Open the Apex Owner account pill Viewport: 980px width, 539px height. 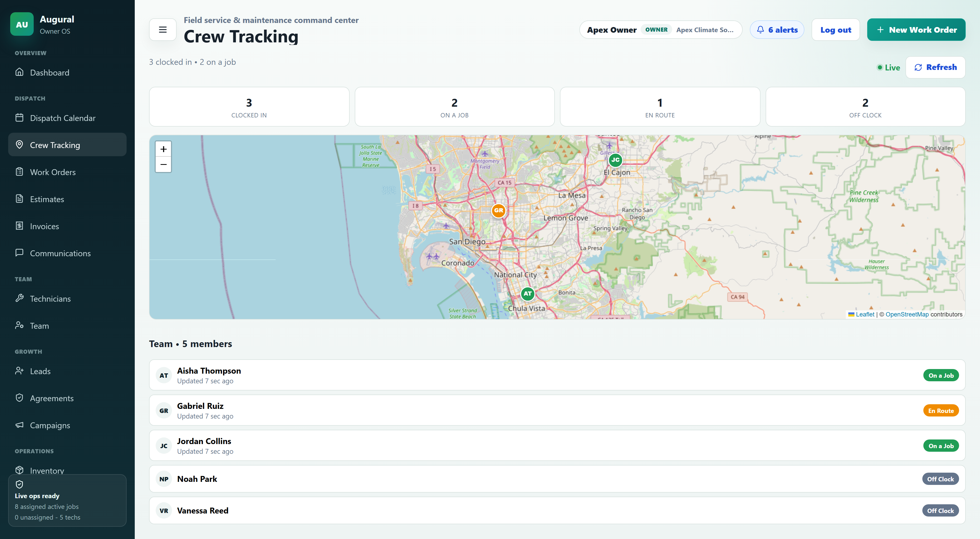660,30
